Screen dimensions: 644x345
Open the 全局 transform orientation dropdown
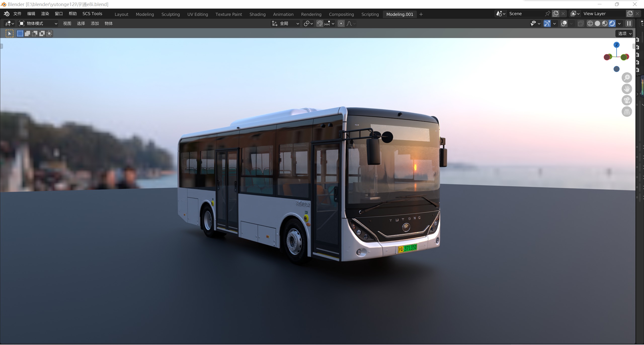(285, 23)
